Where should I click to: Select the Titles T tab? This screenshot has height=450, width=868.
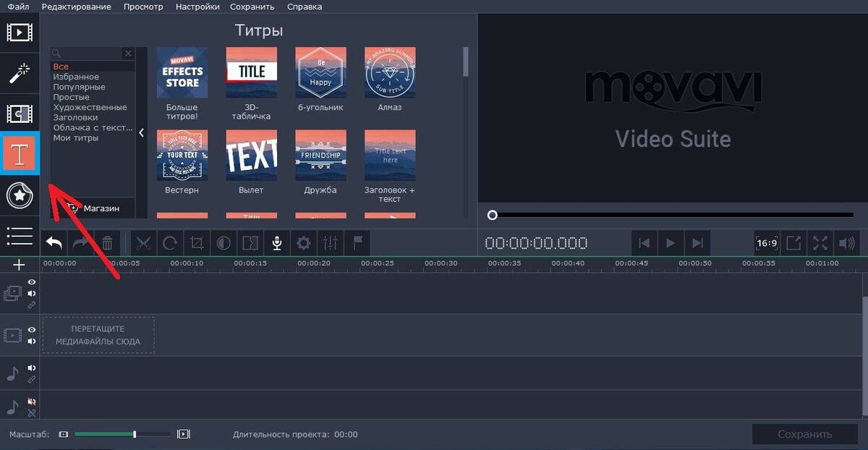point(20,153)
